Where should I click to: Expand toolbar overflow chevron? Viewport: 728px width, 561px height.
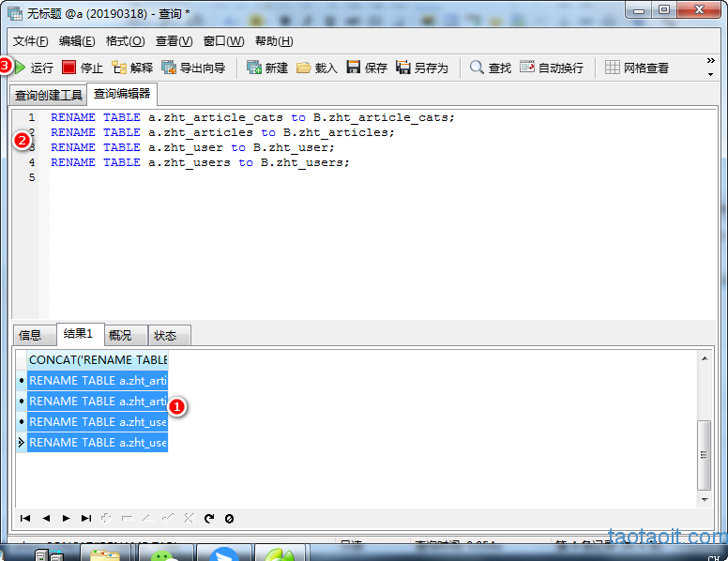710,61
